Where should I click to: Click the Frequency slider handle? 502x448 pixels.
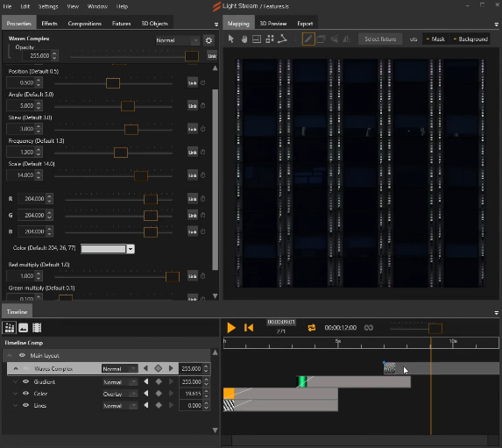121,153
